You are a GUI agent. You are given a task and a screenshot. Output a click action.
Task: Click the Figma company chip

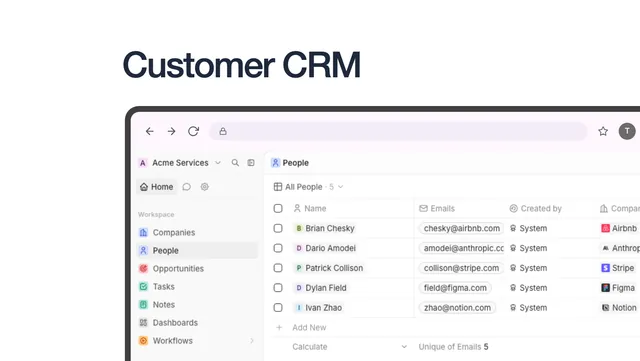pyautogui.click(x=618, y=288)
